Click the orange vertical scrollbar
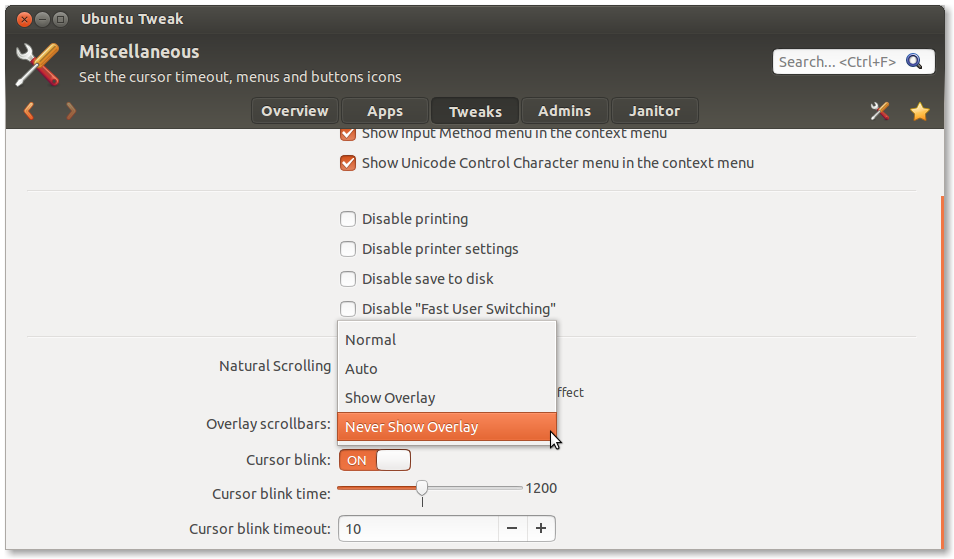954x559 pixels. tap(942, 371)
